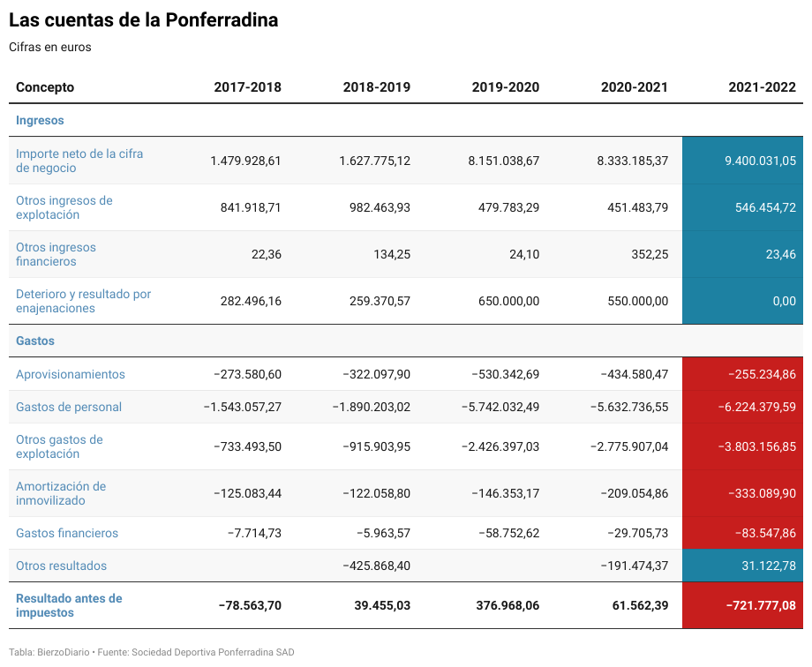Select the value −915.903,95
812x667 pixels.
tap(377, 446)
